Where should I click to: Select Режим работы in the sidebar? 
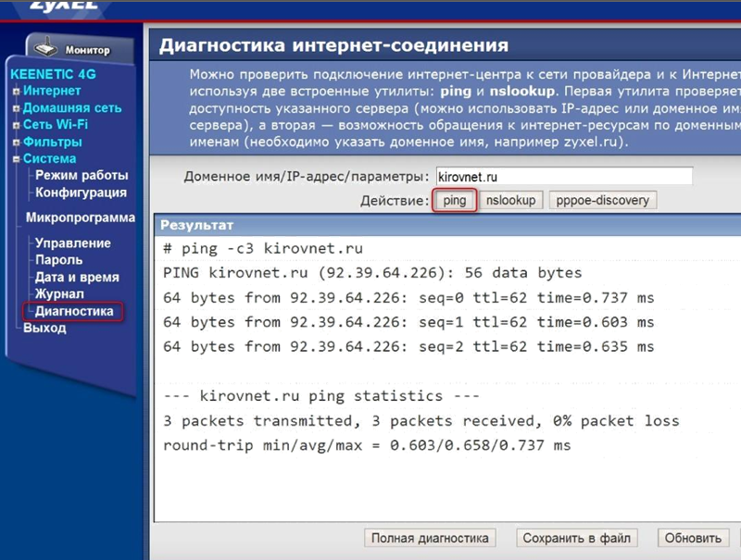(82, 176)
